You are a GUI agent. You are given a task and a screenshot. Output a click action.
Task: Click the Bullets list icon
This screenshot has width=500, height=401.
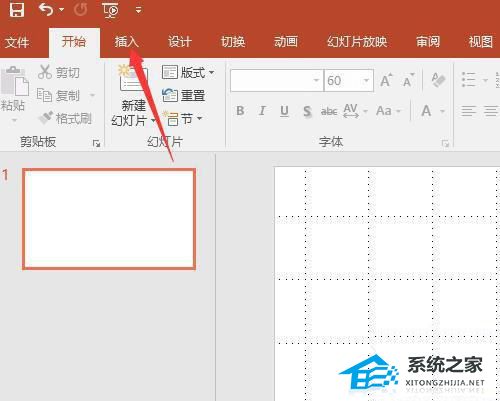coord(469,80)
